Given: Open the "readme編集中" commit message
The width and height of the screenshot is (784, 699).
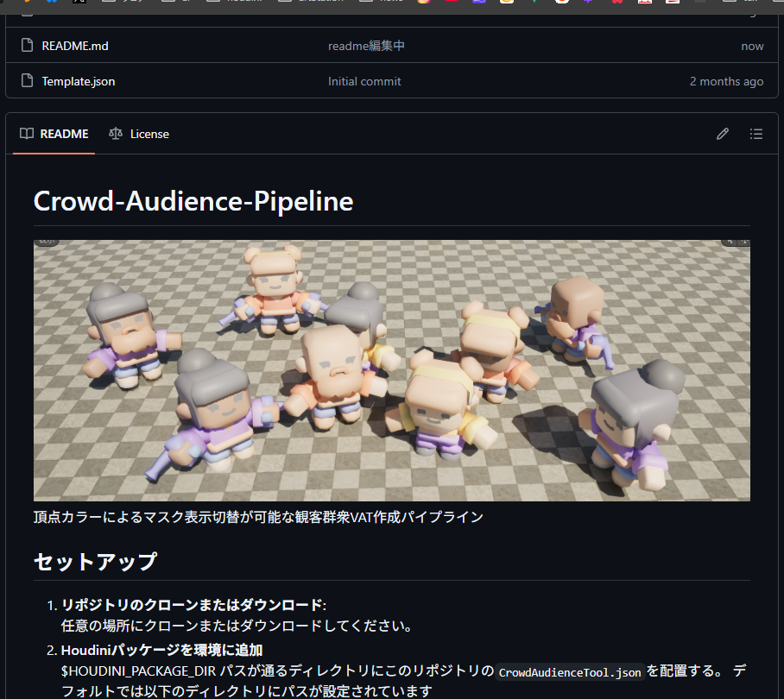Looking at the screenshot, I should (x=366, y=46).
